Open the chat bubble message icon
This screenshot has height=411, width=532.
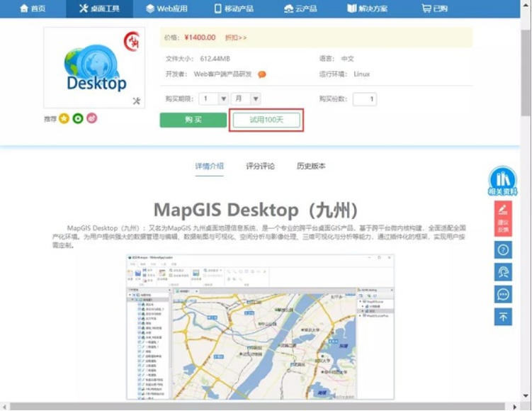click(x=503, y=294)
